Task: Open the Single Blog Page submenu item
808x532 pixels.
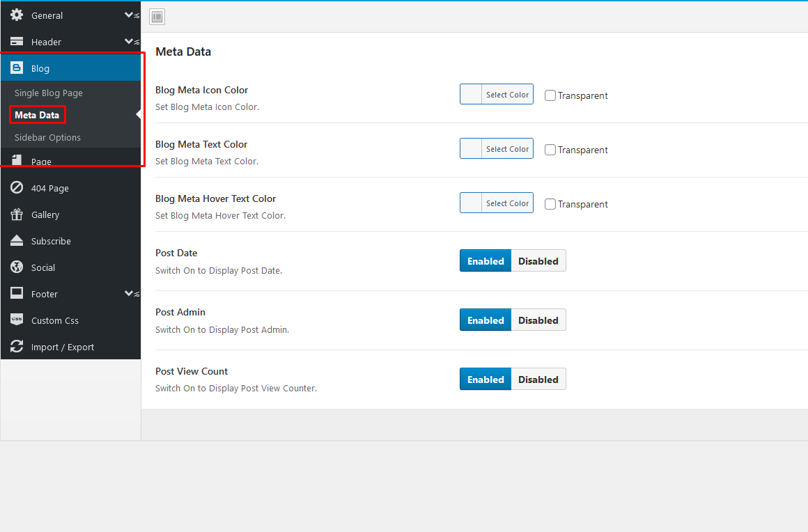Action: click(x=49, y=93)
